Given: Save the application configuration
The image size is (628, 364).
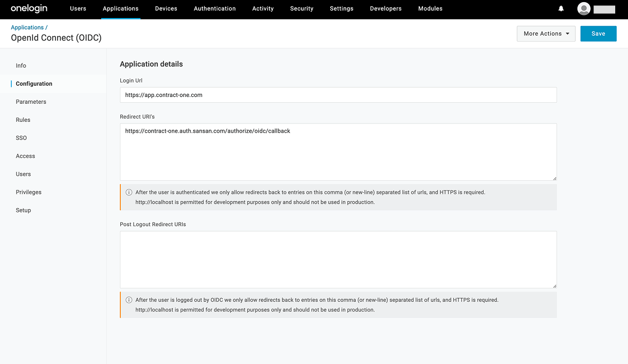Looking at the screenshot, I should [598, 34].
